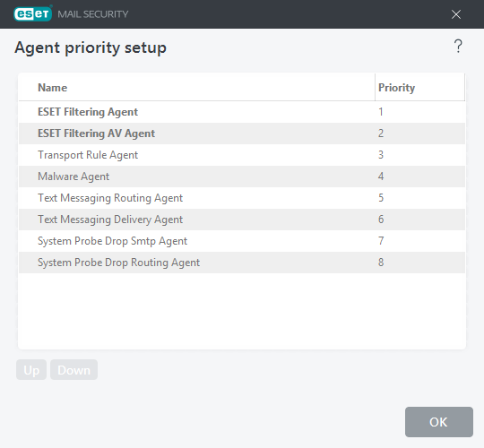Screen dimensions: 484x448
Task: Select the ESET Filtering Agent row
Action: click(x=242, y=112)
